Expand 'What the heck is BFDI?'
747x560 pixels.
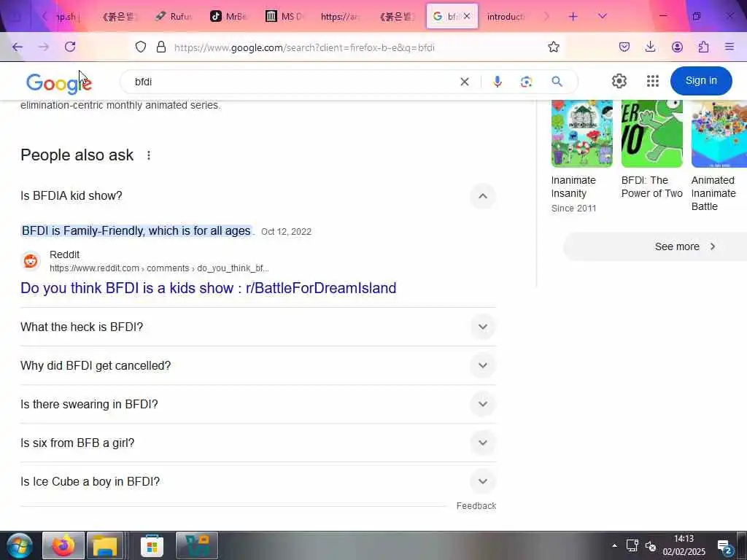pyautogui.click(x=483, y=327)
